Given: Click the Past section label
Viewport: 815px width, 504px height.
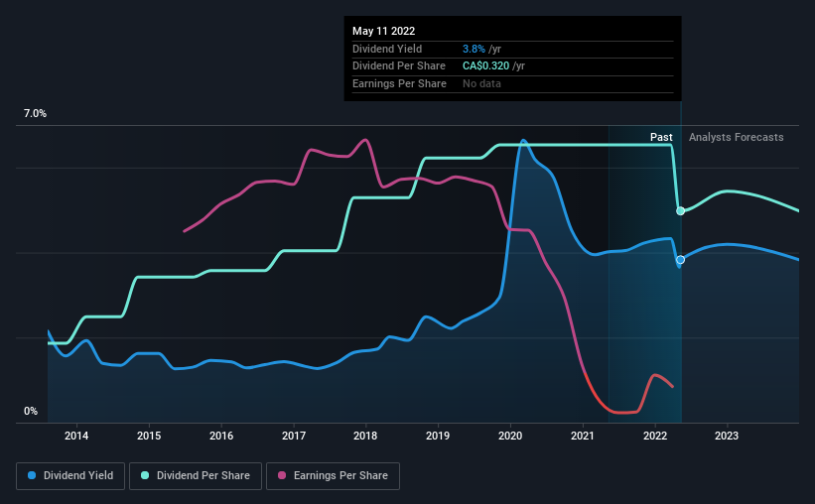Looking at the screenshot, I should click(x=661, y=137).
